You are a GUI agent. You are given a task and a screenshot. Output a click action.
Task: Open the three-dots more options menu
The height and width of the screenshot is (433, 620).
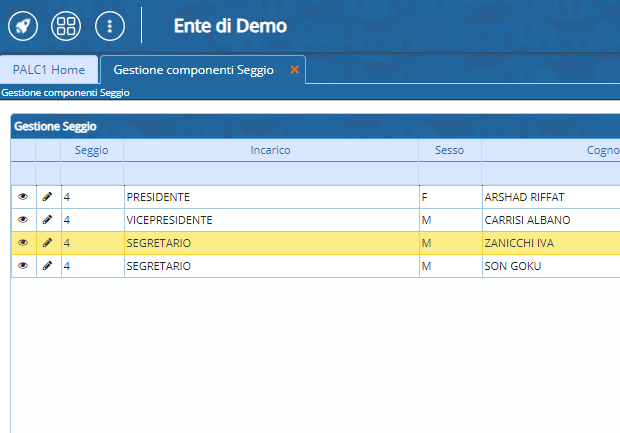(x=109, y=25)
